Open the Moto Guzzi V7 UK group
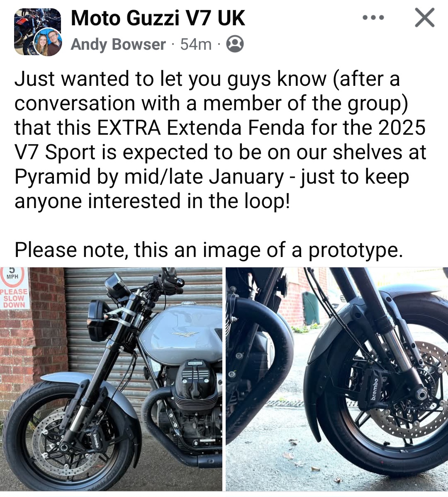 coord(158,18)
